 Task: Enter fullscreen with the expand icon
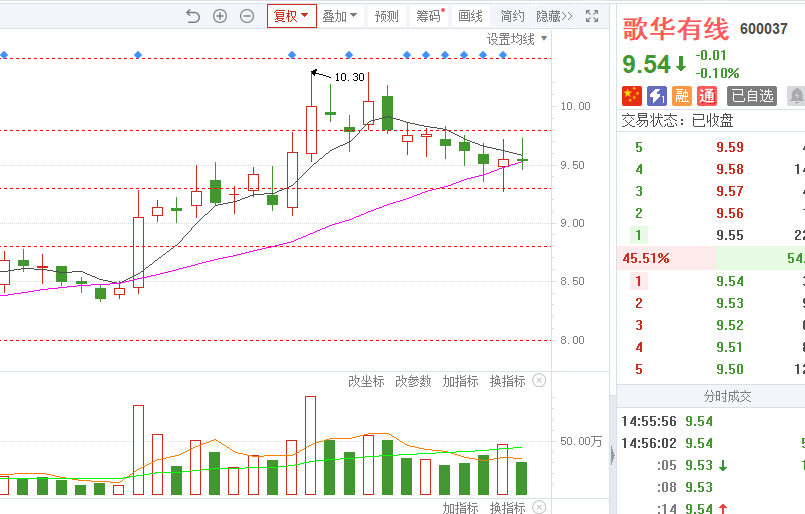click(592, 16)
